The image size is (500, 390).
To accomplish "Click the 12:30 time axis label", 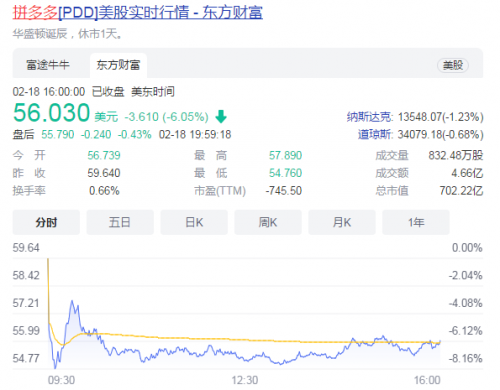I will 245,380.
